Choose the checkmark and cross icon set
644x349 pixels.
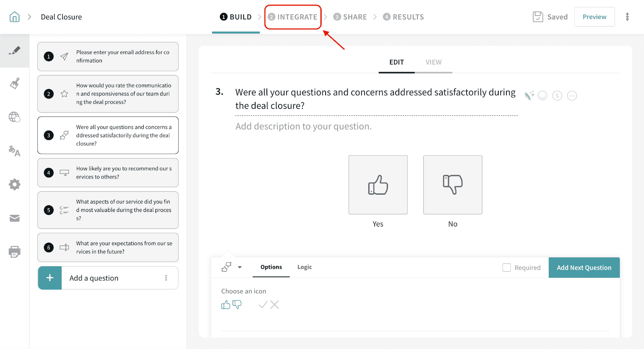pyautogui.click(x=269, y=305)
